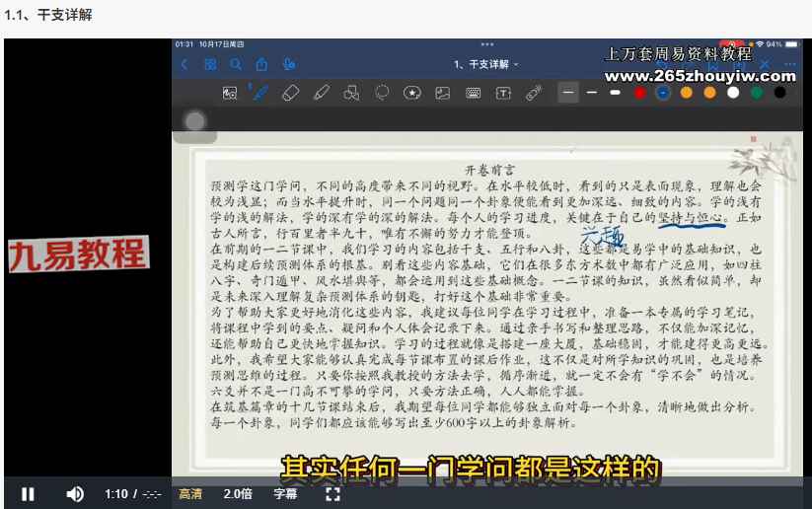Click the line starting 在筑基篇章的十几节课结束后

(483, 407)
